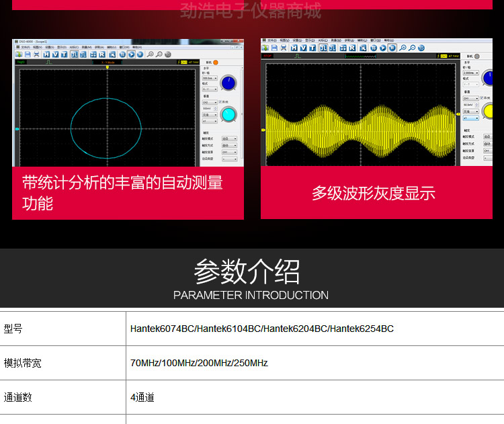Screen dimensions: 504x424
Task: Click blue horizontal knob in left ellipse scope
Action: coord(228,83)
